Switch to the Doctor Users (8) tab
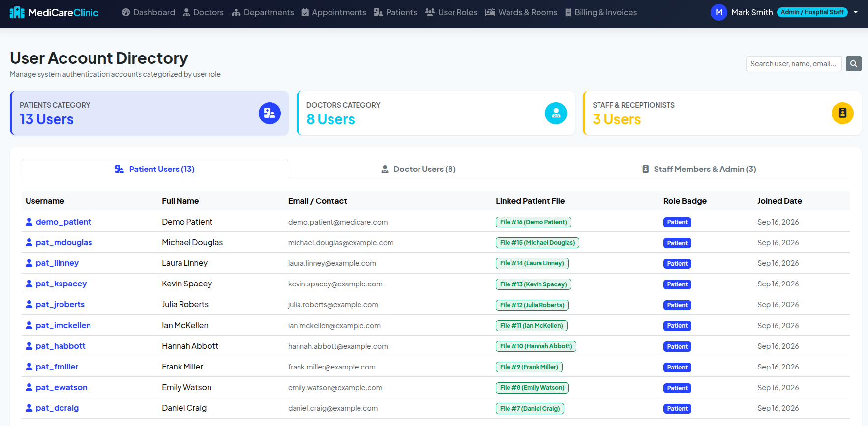Viewport: 868px width, 426px height. [419, 169]
